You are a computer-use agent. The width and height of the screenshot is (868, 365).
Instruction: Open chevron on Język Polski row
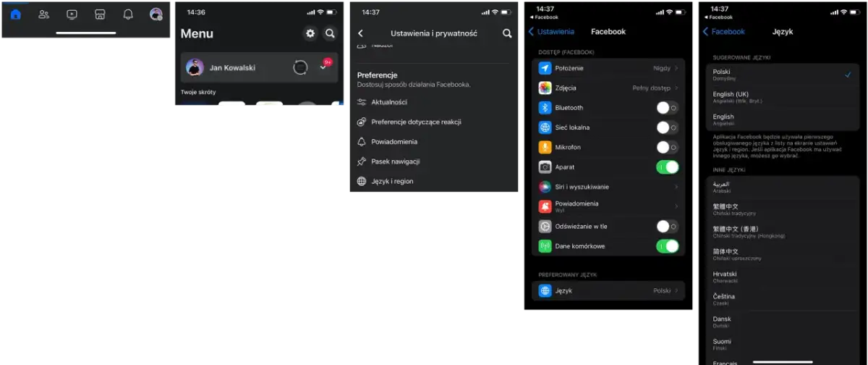coord(676,290)
